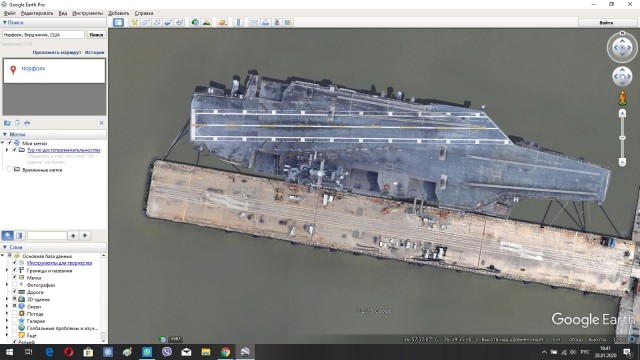
Task: Expand the 3D-здания layer arrow
Action: (7, 299)
